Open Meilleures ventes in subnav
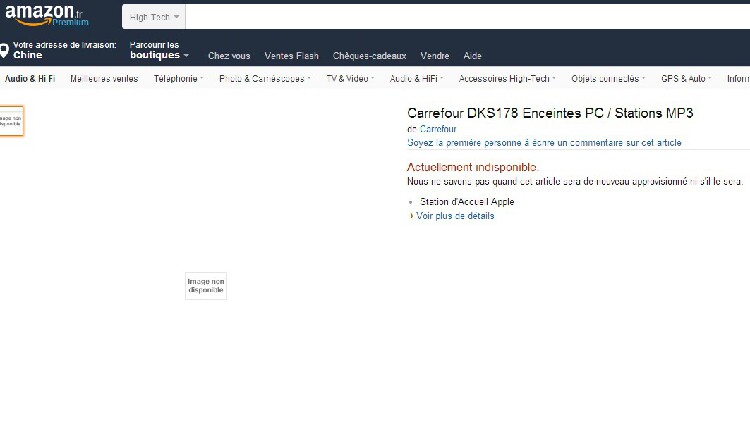Screen dimensions: 750x424 click(x=104, y=78)
